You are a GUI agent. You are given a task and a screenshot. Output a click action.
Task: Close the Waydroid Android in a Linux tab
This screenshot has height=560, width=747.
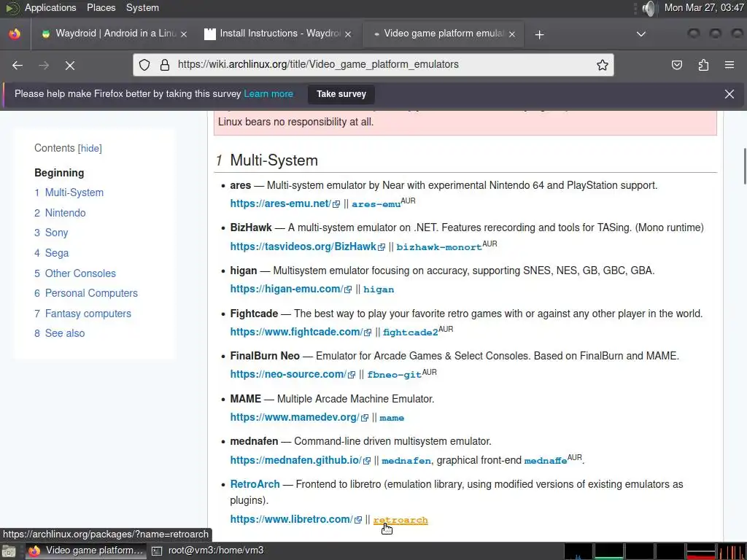[184, 34]
